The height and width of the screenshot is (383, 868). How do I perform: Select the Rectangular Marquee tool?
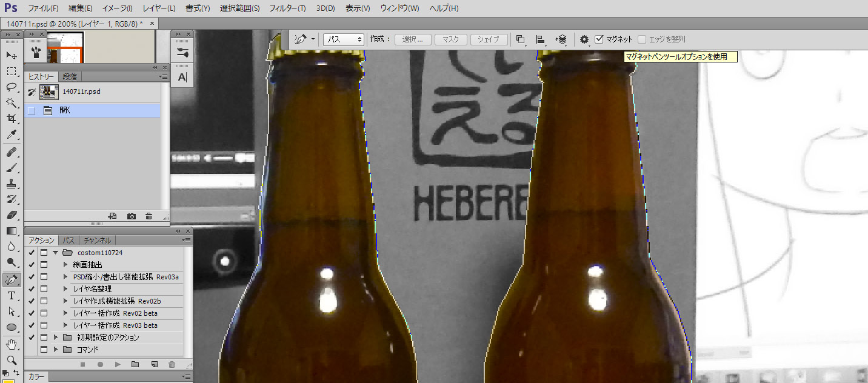pos(12,71)
